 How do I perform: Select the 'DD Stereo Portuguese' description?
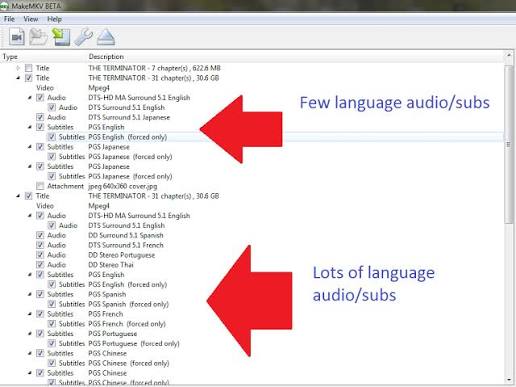[x=122, y=255]
